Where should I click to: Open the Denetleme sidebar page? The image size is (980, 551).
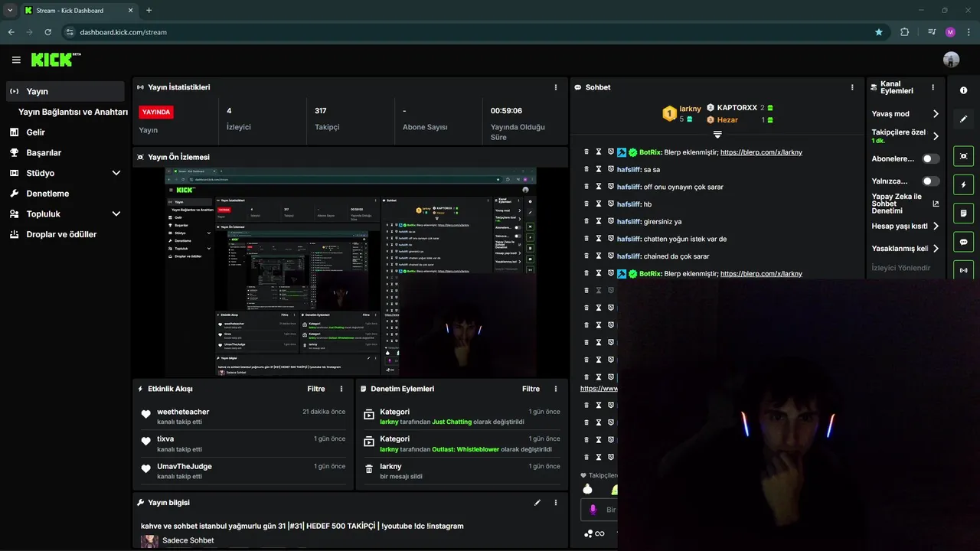pos(65,194)
